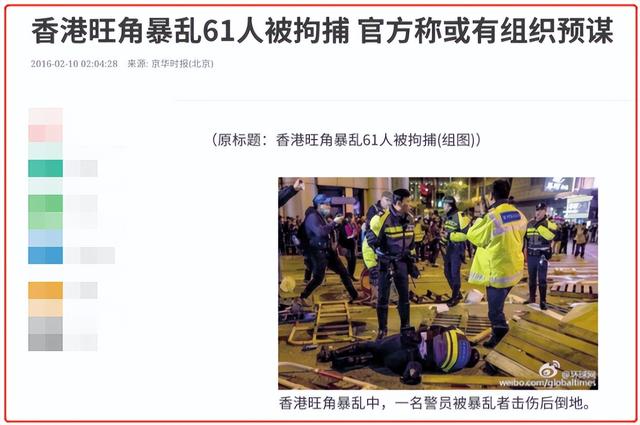Image resolution: width=640 pixels, height=425 pixels.
Task: Click the Weibo eye logo watermark on photo
Action: pyautogui.click(x=549, y=369)
